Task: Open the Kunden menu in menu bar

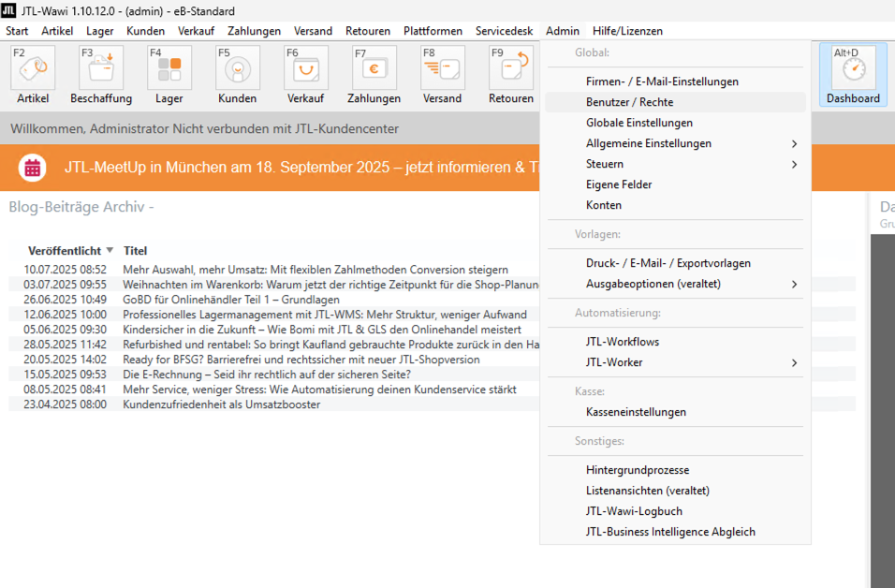Action: point(145,31)
